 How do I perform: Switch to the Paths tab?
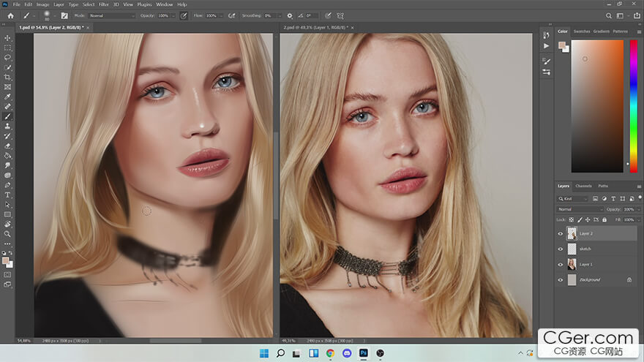(x=603, y=186)
